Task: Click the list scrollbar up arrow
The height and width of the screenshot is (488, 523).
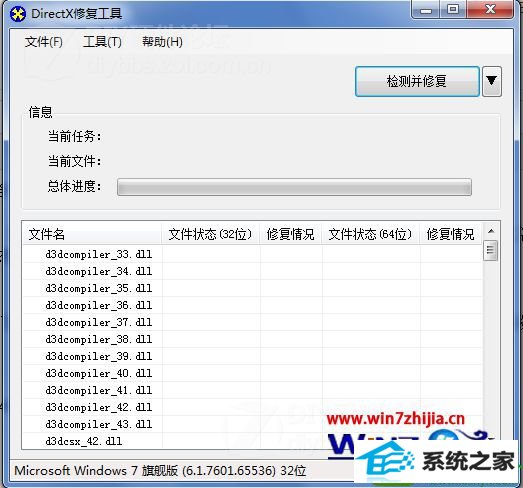Action: (x=491, y=231)
